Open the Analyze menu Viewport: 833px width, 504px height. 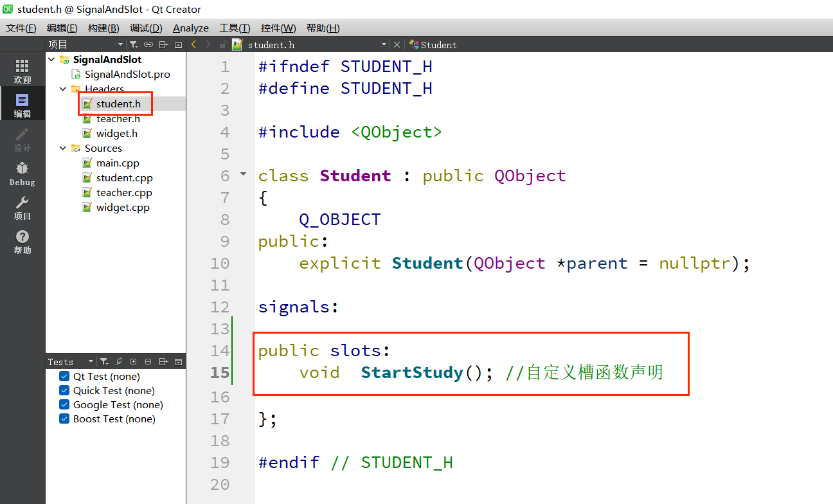pyautogui.click(x=191, y=28)
